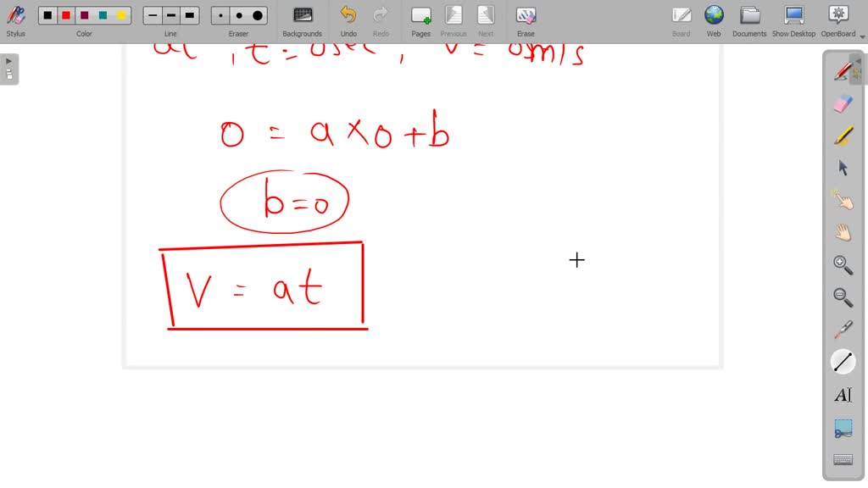Select the medium eraser size
Image resolution: width=868 pixels, height=488 pixels.
tap(239, 15)
